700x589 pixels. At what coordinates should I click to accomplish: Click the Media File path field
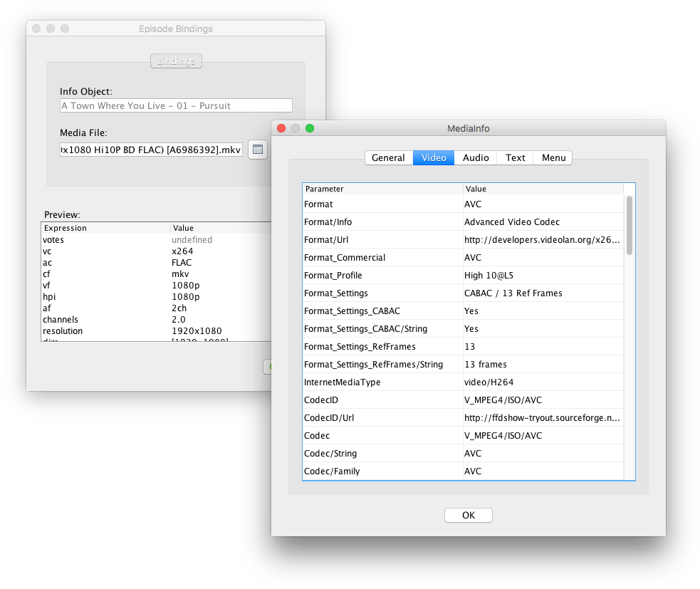[x=151, y=150]
